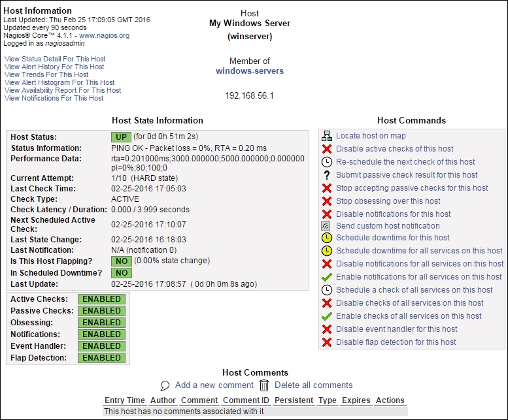
Task: Click Delete all comments link
Action: click(314, 385)
